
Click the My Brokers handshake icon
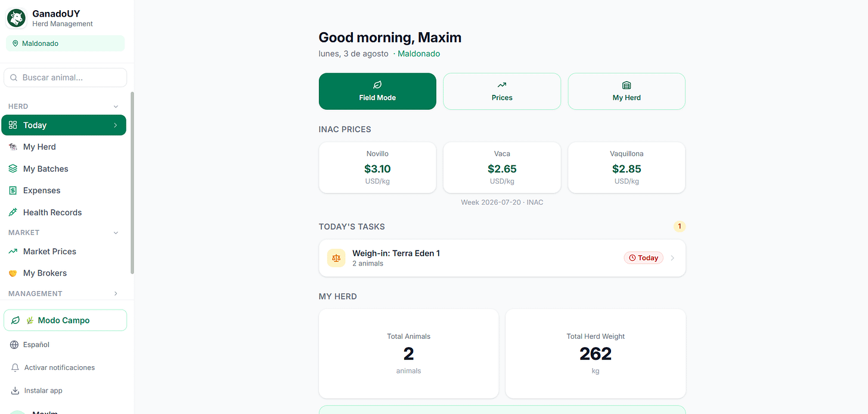tap(13, 273)
